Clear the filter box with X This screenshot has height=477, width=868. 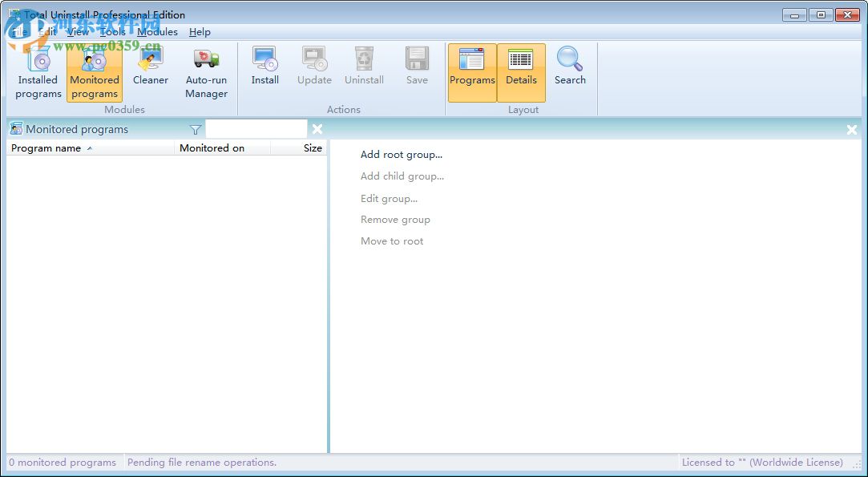pyautogui.click(x=317, y=129)
